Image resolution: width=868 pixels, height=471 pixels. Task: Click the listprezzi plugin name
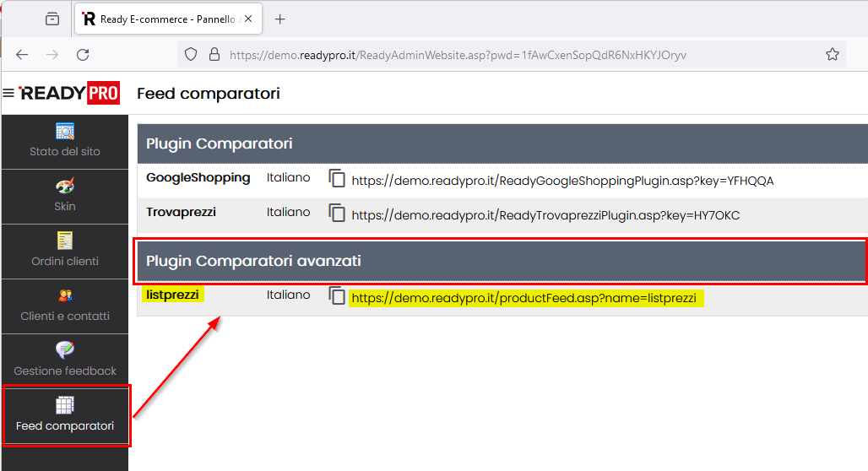[173, 295]
